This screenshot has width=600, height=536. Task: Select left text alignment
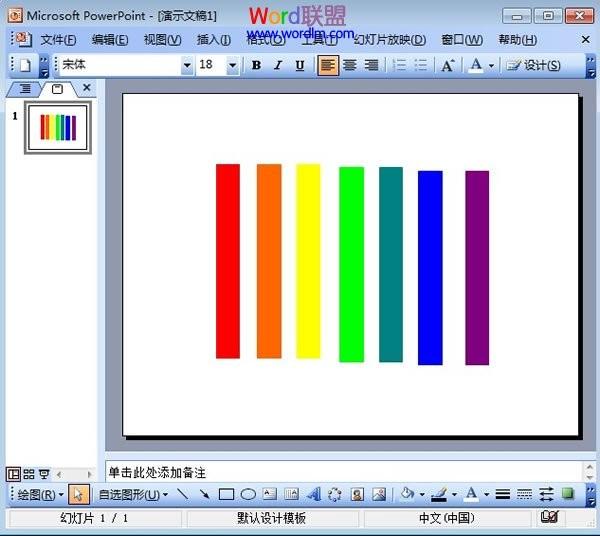point(328,65)
